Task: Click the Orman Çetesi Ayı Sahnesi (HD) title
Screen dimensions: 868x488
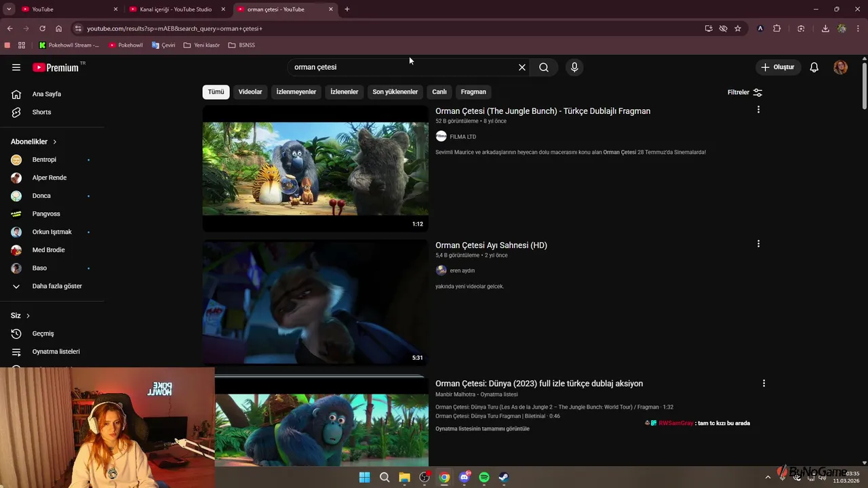Action: pyautogui.click(x=491, y=245)
